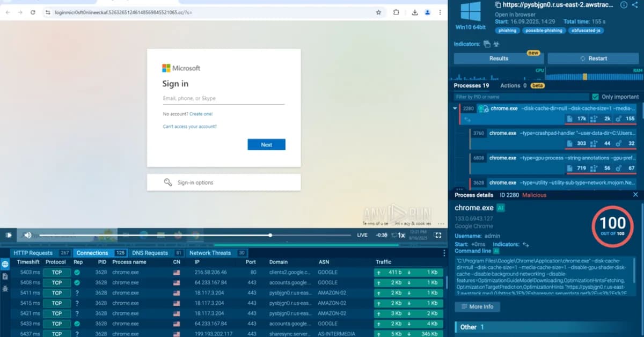644x337 pixels.
Task: Click the browser forward arrow
Action: click(20, 12)
